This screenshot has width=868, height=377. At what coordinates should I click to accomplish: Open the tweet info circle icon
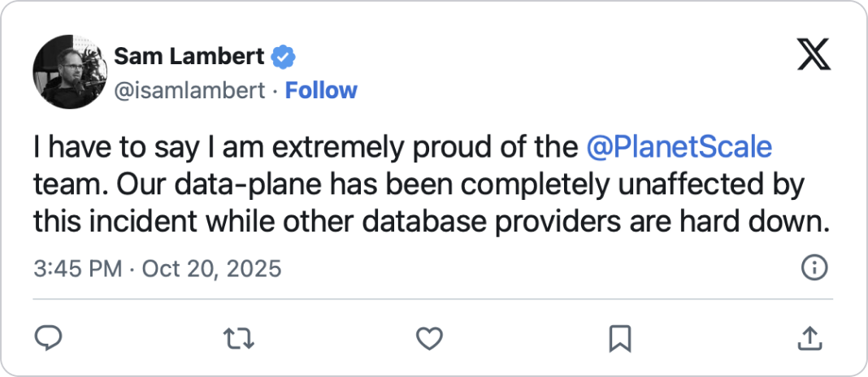coord(814,267)
